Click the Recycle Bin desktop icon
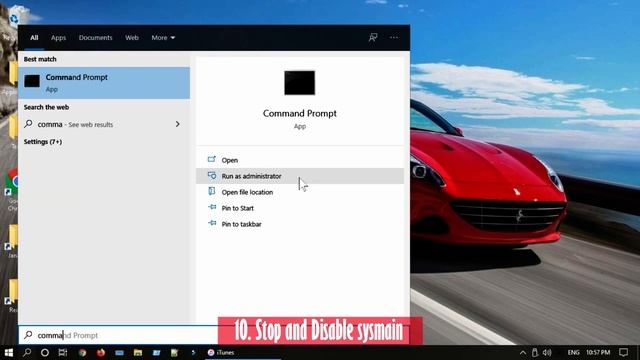Screen dimensions: 640x360 point(16,17)
